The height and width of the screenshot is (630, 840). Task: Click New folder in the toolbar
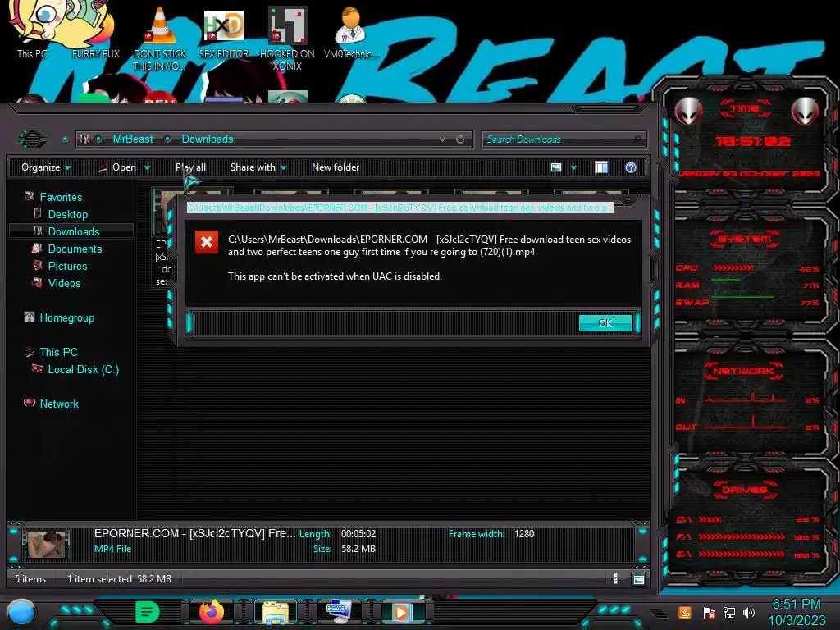336,167
